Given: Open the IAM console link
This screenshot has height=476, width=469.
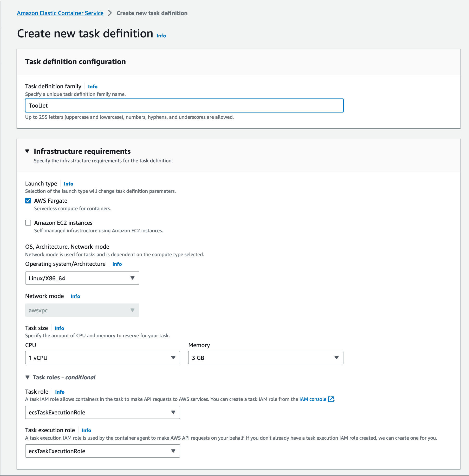Looking at the screenshot, I should pos(312,399).
